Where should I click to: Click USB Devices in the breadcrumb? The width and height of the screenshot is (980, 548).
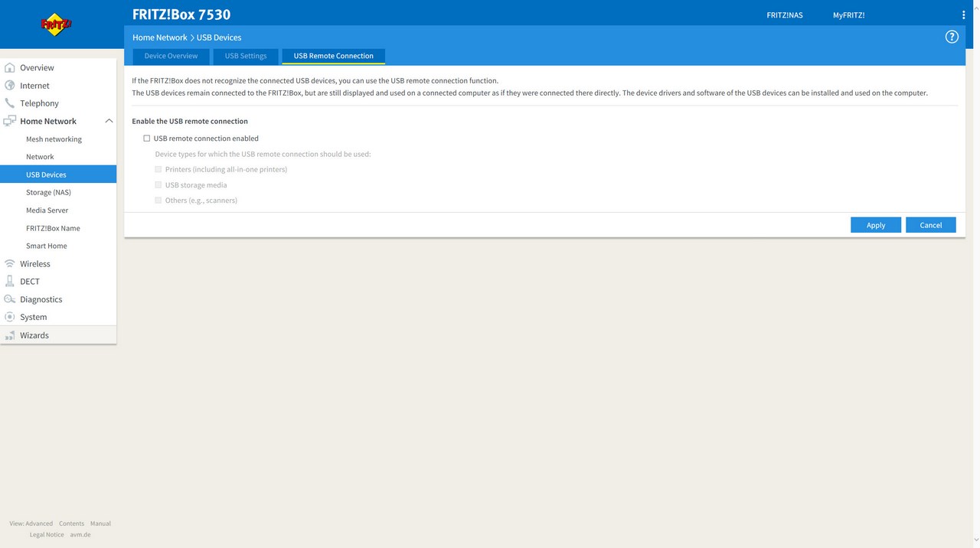point(219,38)
